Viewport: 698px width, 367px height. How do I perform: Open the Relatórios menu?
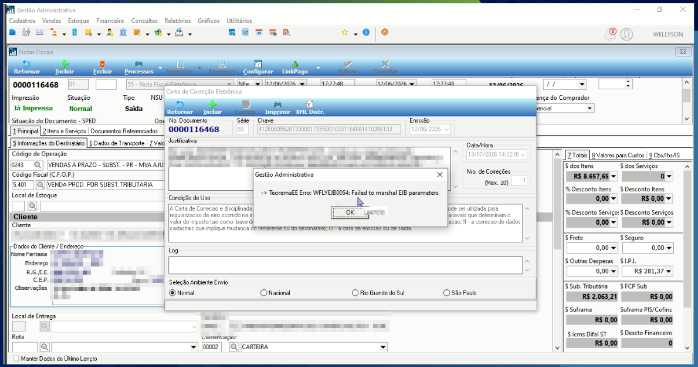(x=177, y=20)
